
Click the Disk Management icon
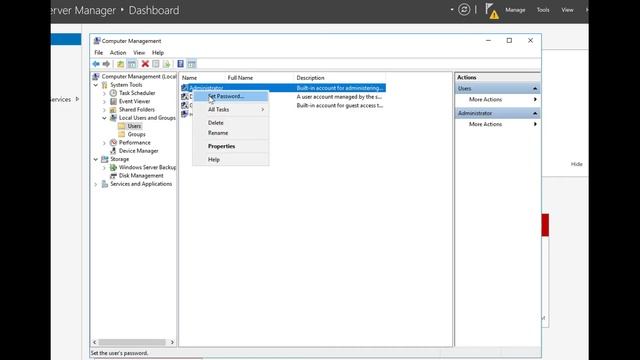click(113, 176)
